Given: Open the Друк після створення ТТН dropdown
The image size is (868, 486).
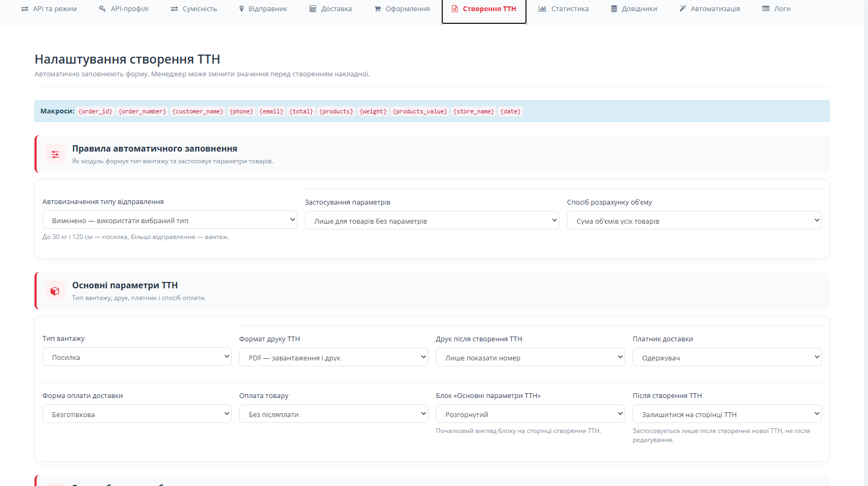Looking at the screenshot, I should click(x=530, y=358).
